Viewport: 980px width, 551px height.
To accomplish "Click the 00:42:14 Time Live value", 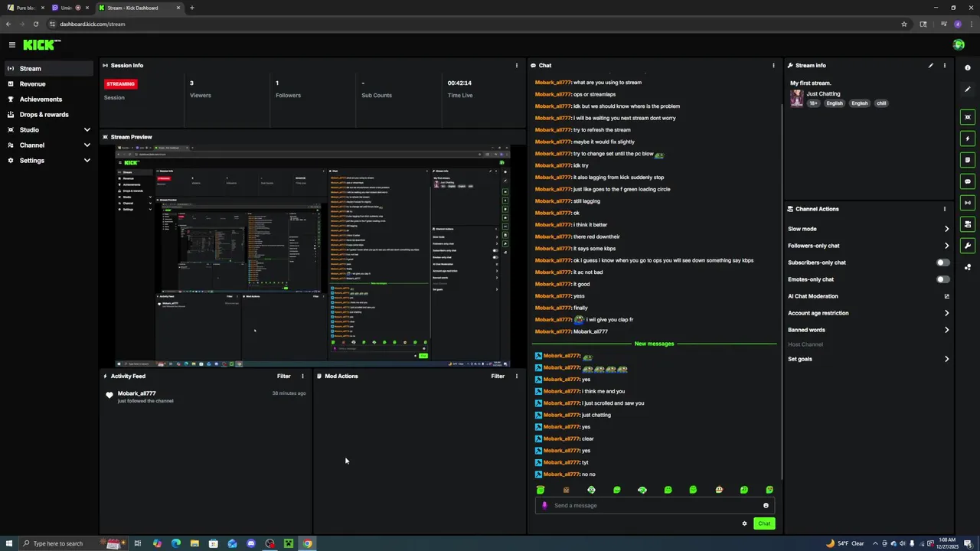I will point(459,83).
